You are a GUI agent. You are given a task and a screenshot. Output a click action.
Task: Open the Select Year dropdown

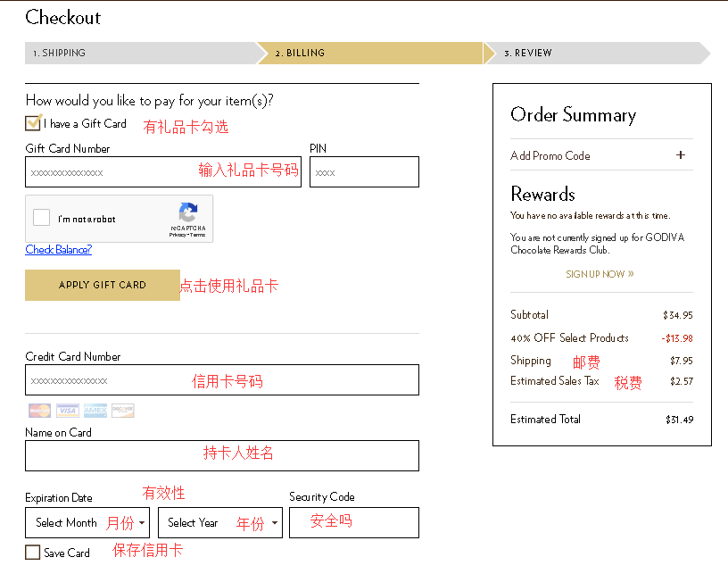220,523
